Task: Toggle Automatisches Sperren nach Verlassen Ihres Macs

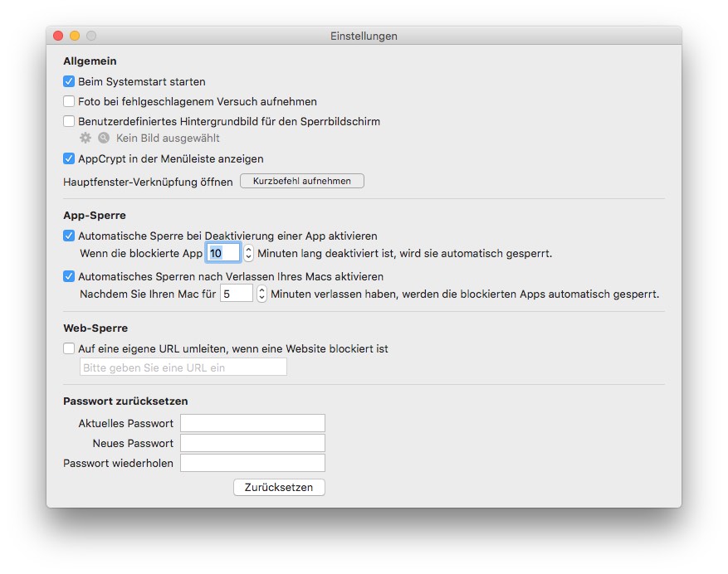Action: tap(69, 277)
